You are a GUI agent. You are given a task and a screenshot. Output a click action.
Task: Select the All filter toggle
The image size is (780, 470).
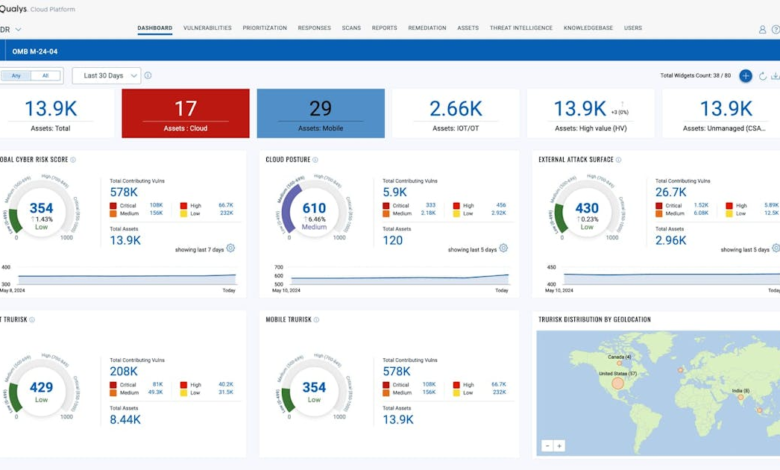pyautogui.click(x=45, y=76)
